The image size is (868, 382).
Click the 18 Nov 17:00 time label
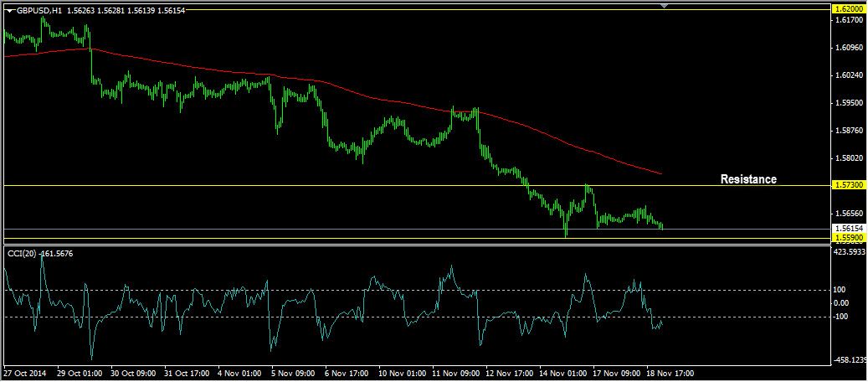[x=670, y=373]
